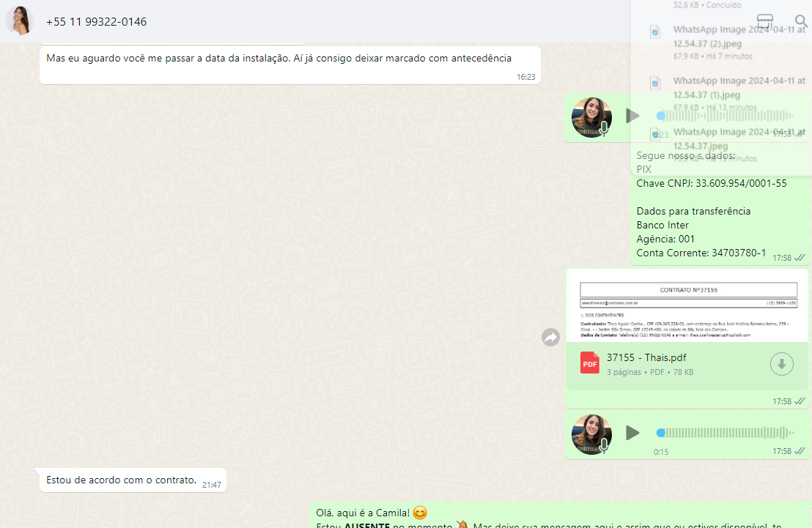Viewport: 812px width, 528px height.
Task: Play the 0:23 voice message
Action: coord(632,116)
